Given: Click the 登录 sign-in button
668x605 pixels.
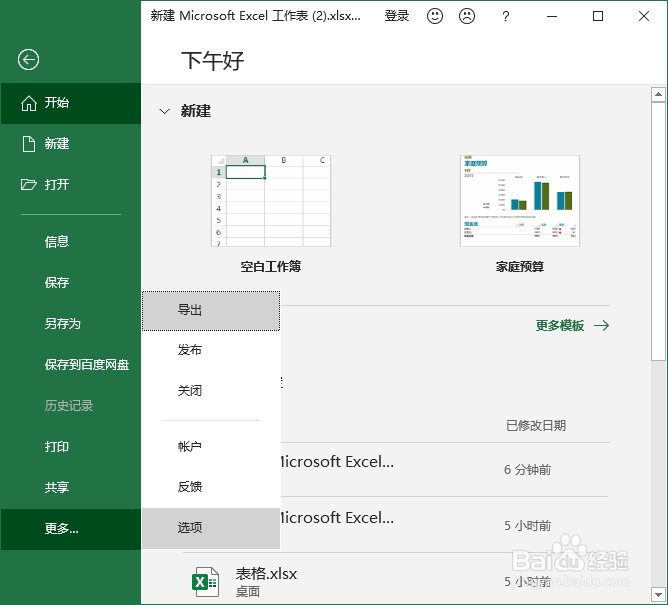Looking at the screenshot, I should [397, 16].
